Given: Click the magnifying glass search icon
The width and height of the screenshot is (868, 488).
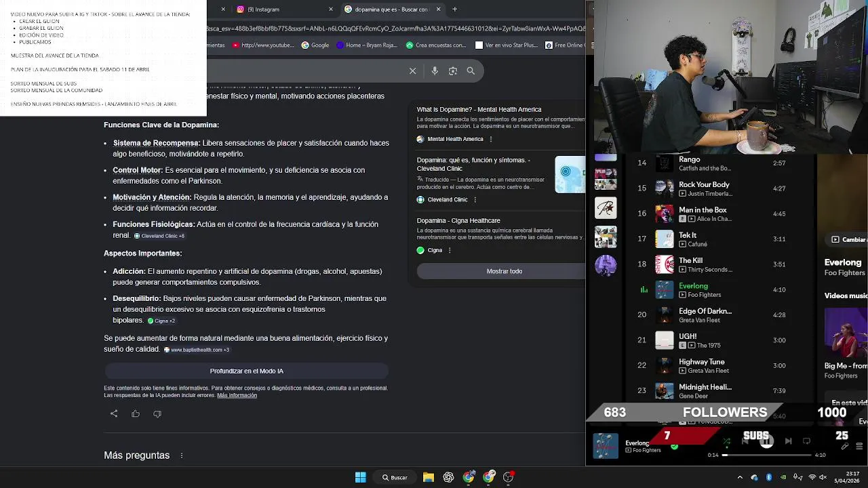Looking at the screenshot, I should (x=471, y=70).
